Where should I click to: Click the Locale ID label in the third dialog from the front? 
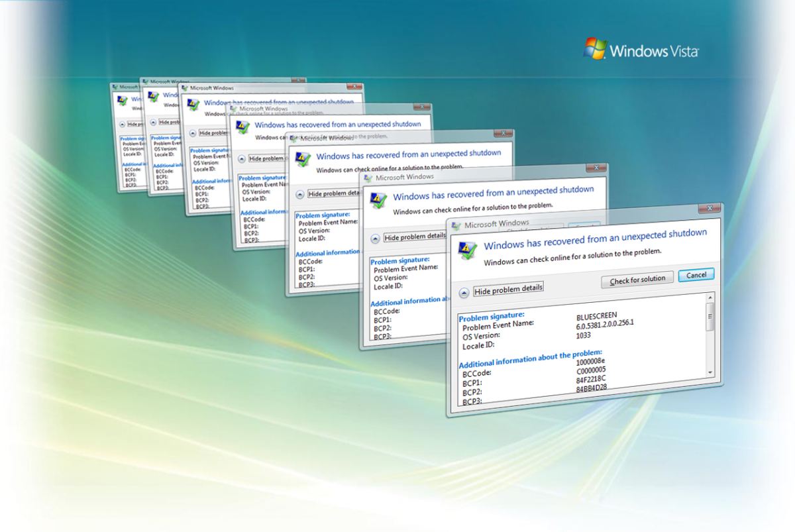[311, 238]
